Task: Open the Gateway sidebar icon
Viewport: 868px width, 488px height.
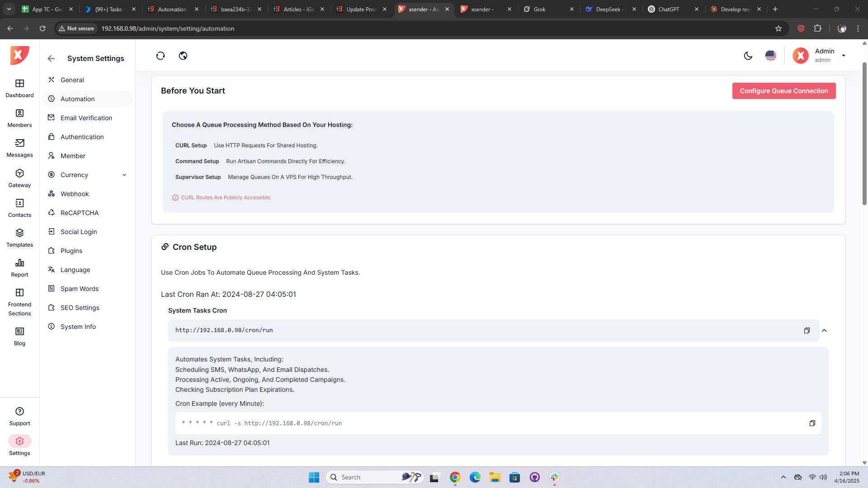Action: point(19,174)
